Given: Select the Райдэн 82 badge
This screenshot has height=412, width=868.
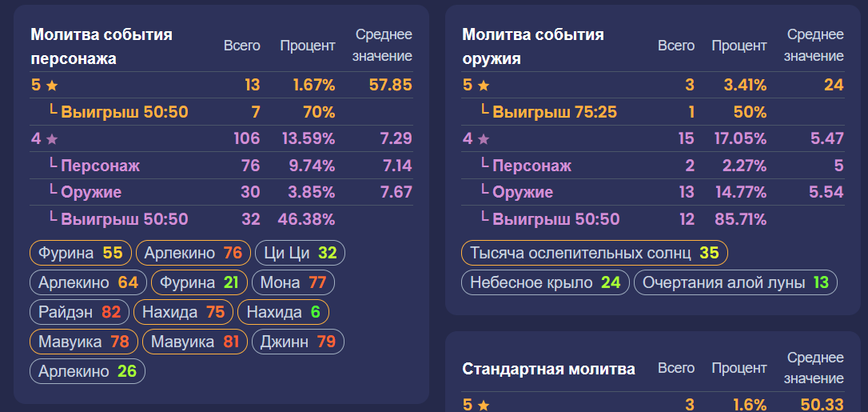Looking at the screenshot, I should point(79,312).
